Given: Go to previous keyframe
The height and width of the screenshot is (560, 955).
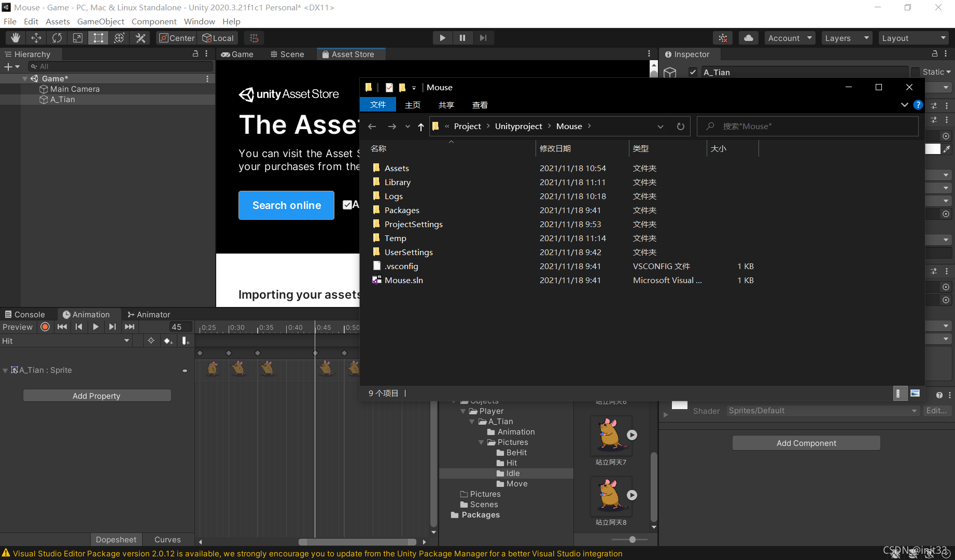Looking at the screenshot, I should pyautogui.click(x=79, y=327).
